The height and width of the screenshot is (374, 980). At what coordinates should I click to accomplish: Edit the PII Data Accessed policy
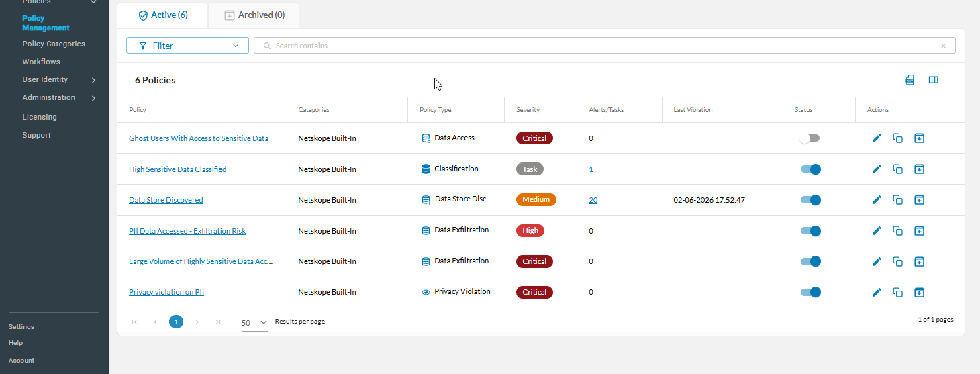[876, 231]
